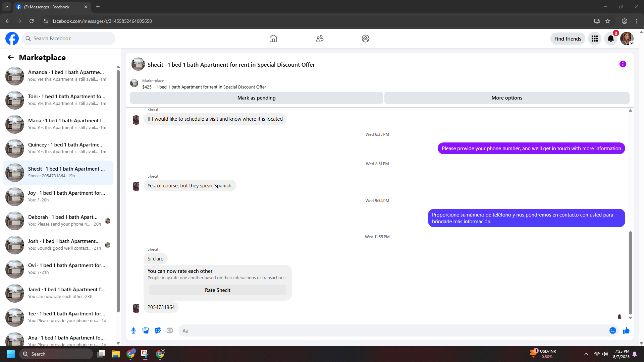Image resolution: width=644 pixels, height=362 pixels.
Task: Attach a photo using the image icon
Action: click(x=146, y=330)
